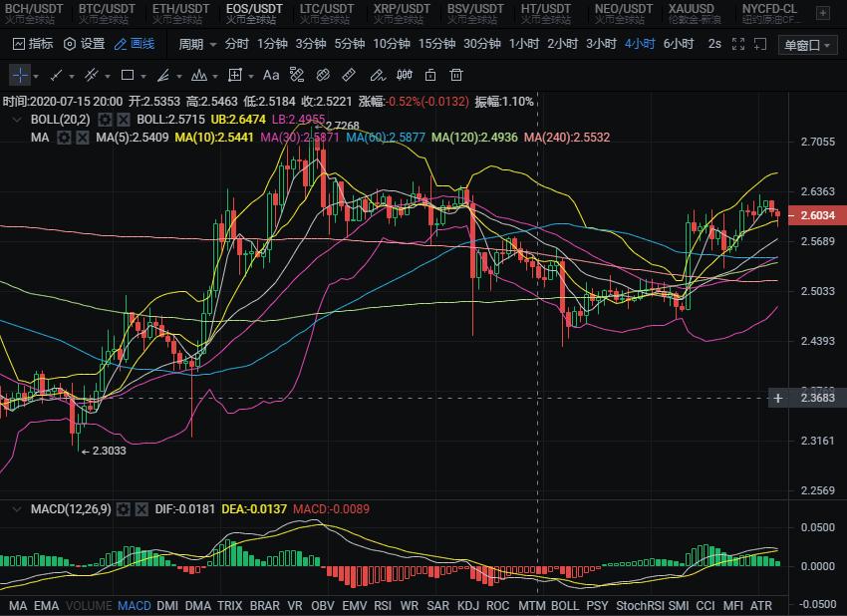Open the 设置 settings button

(x=85, y=44)
